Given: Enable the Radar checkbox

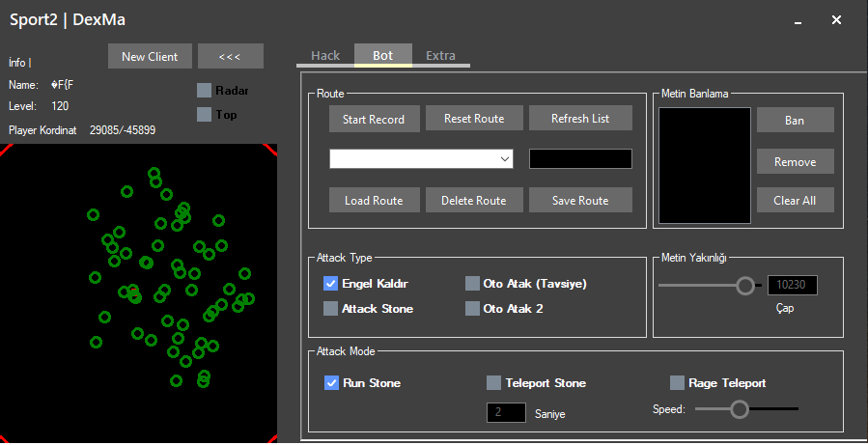Looking at the screenshot, I should point(204,91).
